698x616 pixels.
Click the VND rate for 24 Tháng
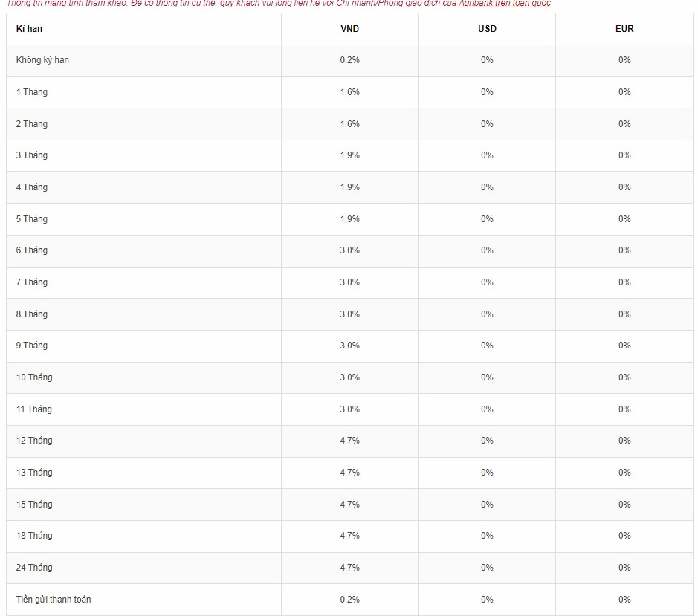(x=349, y=568)
